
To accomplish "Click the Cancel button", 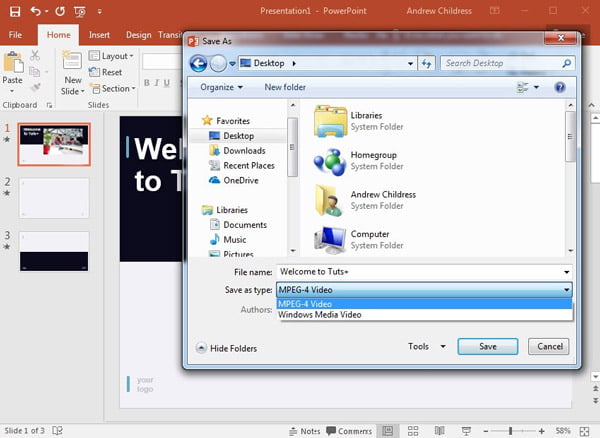I will 549,347.
